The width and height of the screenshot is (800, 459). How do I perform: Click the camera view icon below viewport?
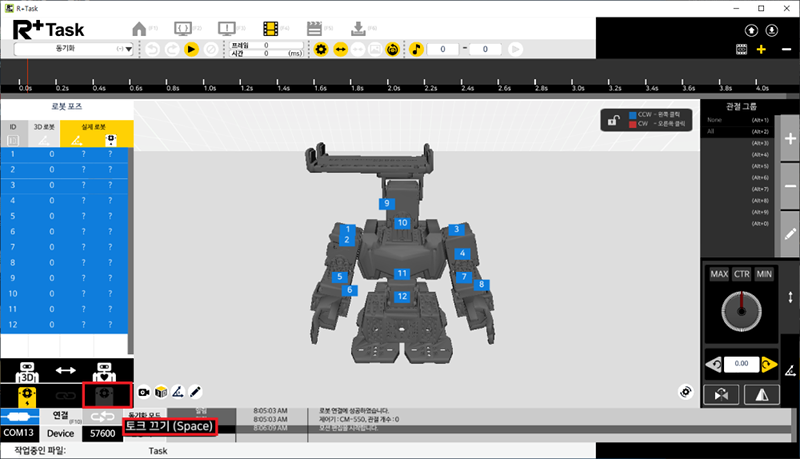pos(143,391)
